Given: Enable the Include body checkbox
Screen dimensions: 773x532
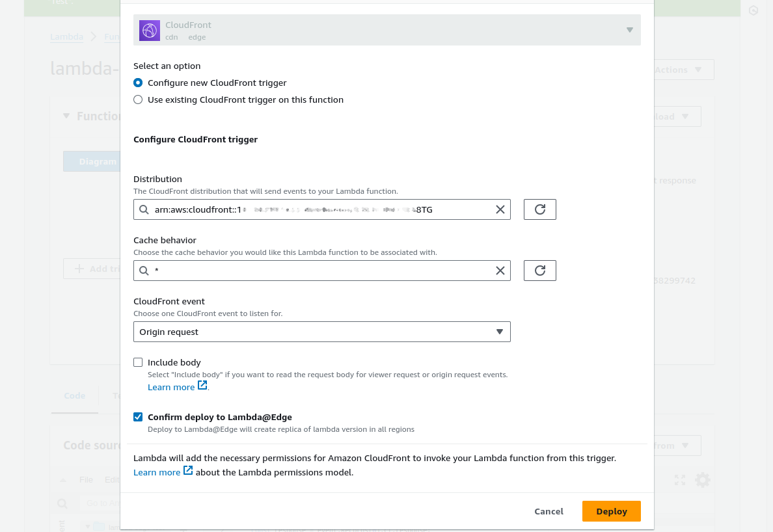Looking at the screenshot, I should click(x=138, y=362).
